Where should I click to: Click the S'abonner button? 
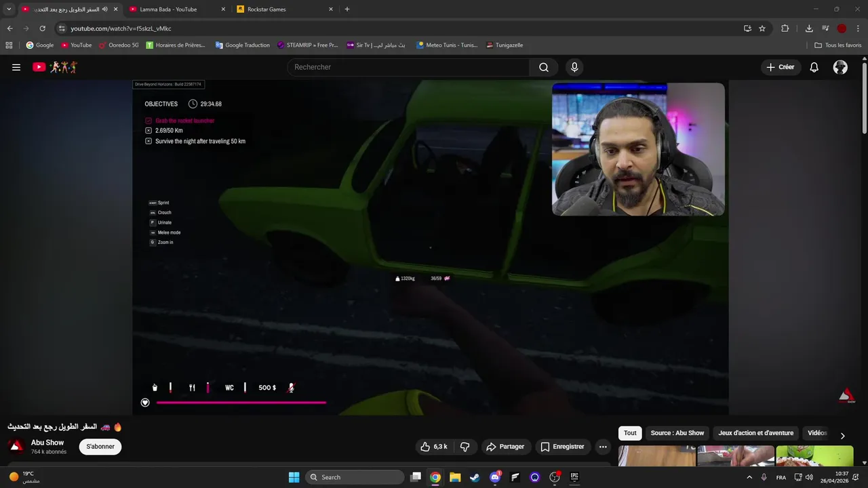point(100,447)
